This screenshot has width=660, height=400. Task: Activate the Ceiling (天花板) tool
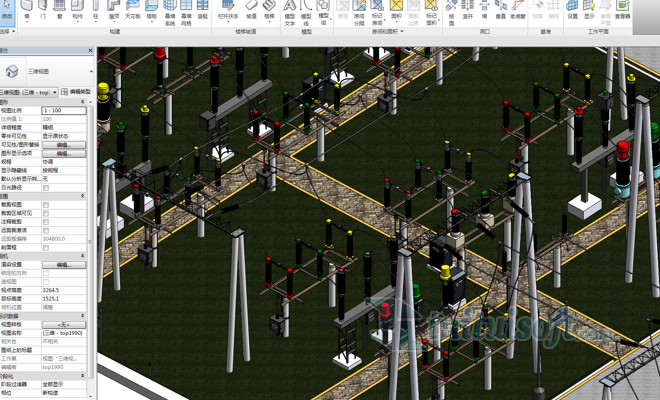[132, 11]
